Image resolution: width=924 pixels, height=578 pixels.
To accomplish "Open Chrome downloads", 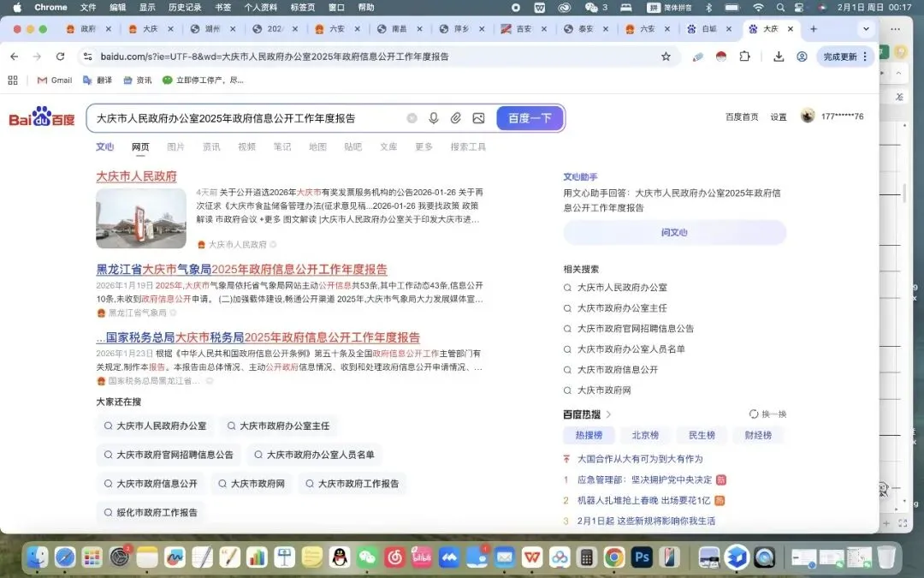I will pyautogui.click(x=779, y=57).
